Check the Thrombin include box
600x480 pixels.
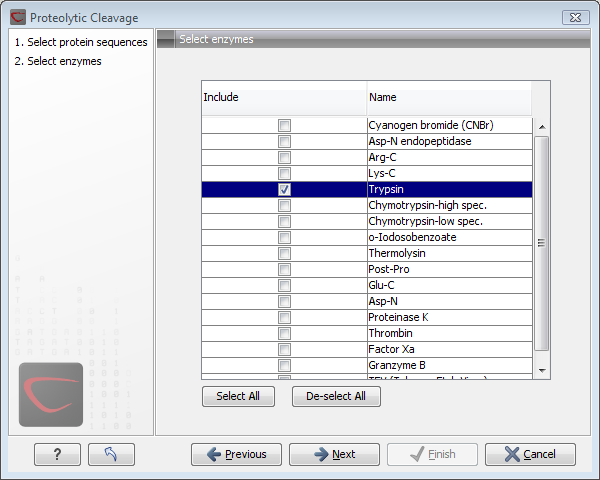pyautogui.click(x=285, y=333)
